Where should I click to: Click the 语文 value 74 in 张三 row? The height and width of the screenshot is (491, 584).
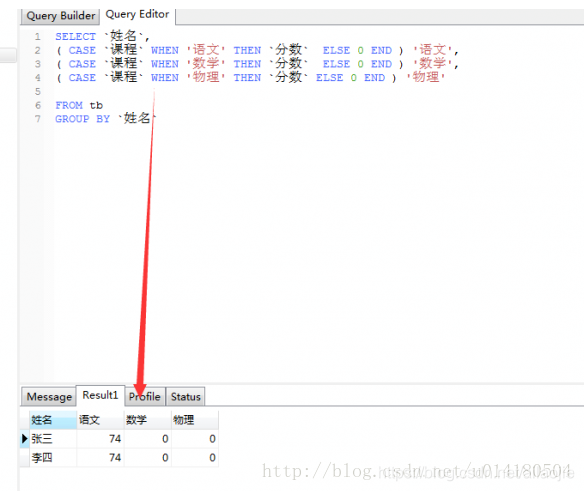pyautogui.click(x=100, y=438)
